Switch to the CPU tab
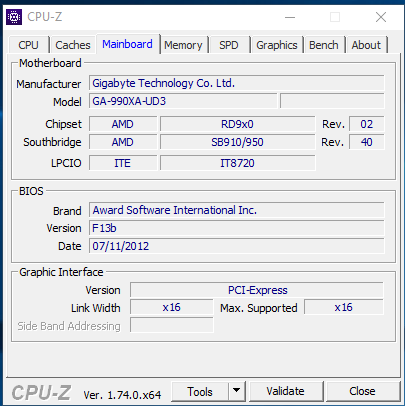The height and width of the screenshot is (406, 405). pos(28,45)
